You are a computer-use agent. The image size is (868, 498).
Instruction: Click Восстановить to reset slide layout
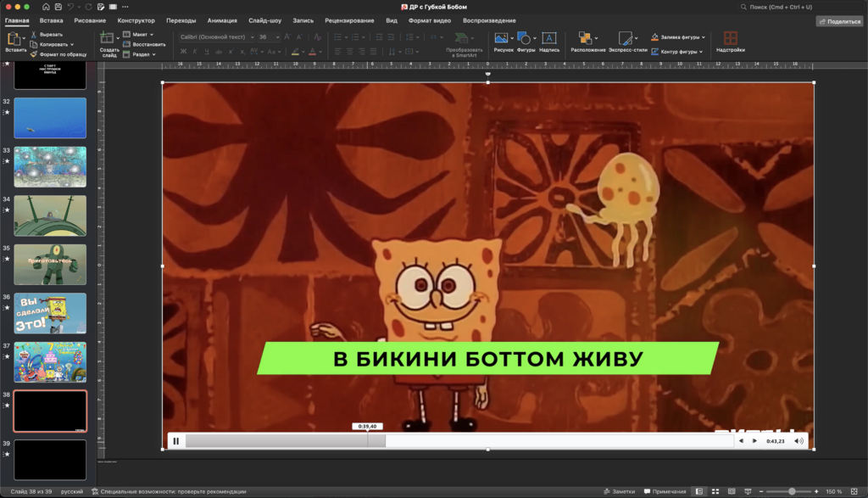pos(143,44)
